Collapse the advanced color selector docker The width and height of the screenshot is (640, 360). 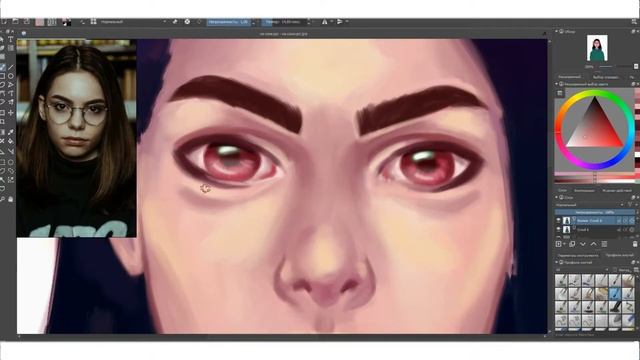(x=556, y=84)
